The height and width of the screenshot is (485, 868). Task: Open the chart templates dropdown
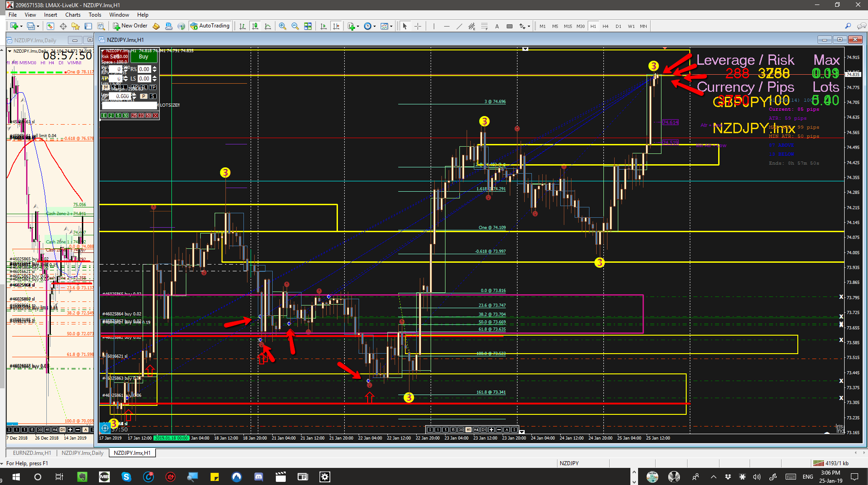coord(391,27)
